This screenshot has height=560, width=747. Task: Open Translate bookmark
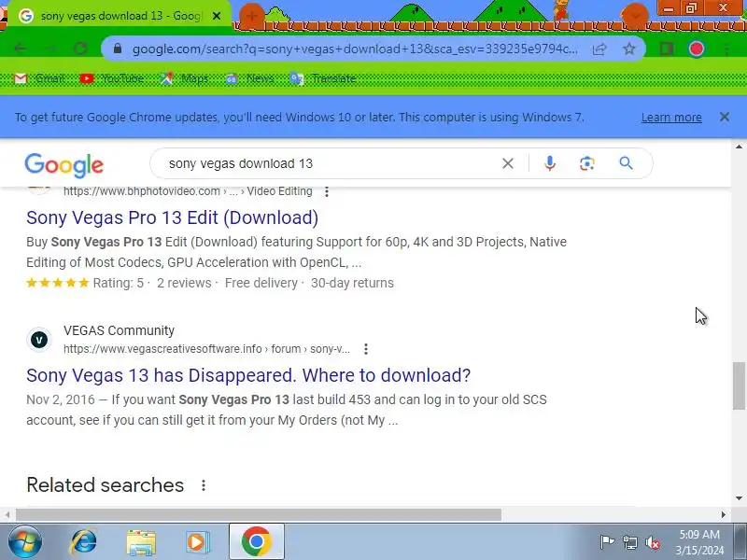point(323,78)
